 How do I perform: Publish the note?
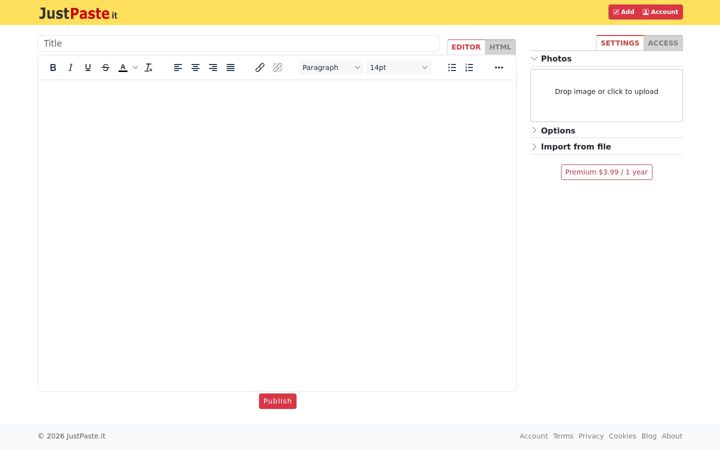[x=277, y=401]
